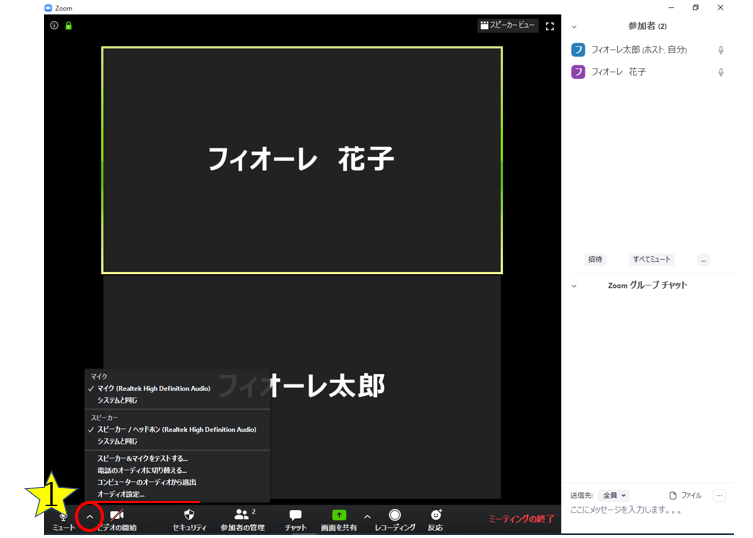The width and height of the screenshot is (753, 538).
Task: Switch view with Speaker View button
Action: 508,25
